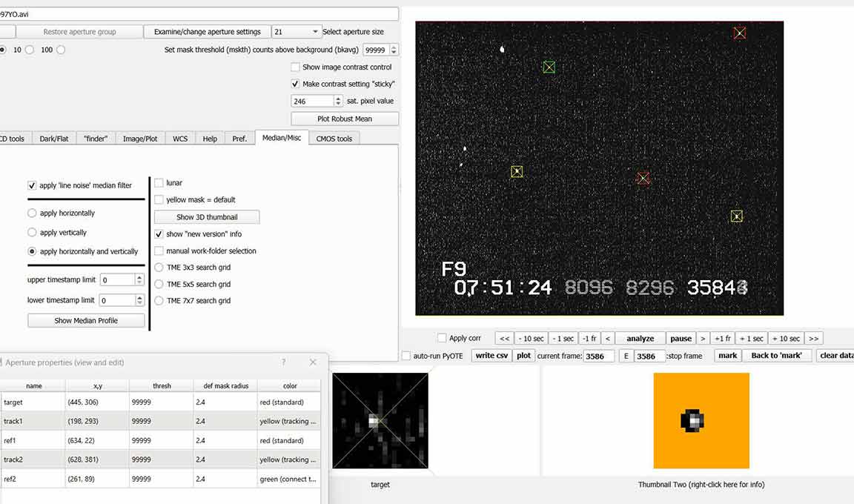Viewport: 854px width, 504px height.
Task: Step back one frame with -1 fr
Action: [589, 339]
